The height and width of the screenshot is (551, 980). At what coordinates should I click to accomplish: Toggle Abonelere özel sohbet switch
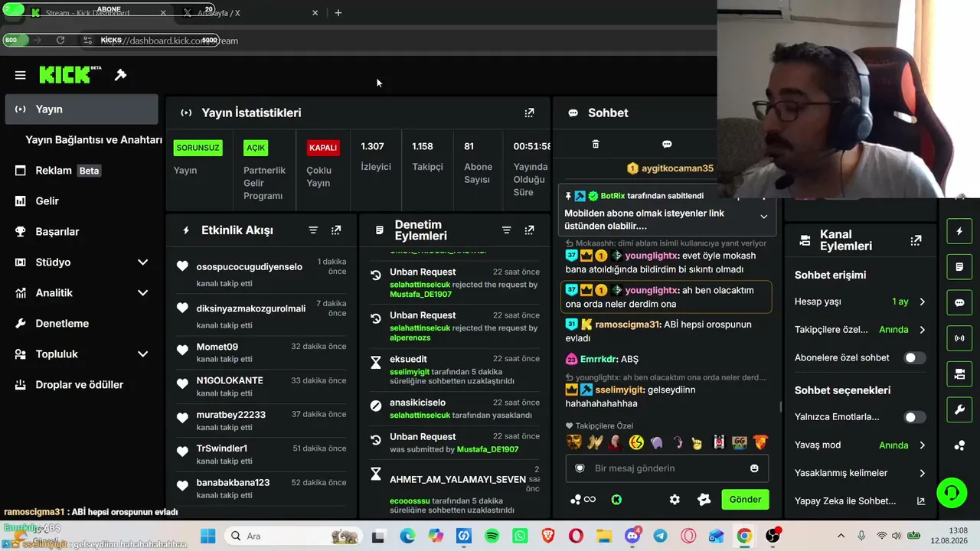tap(915, 357)
